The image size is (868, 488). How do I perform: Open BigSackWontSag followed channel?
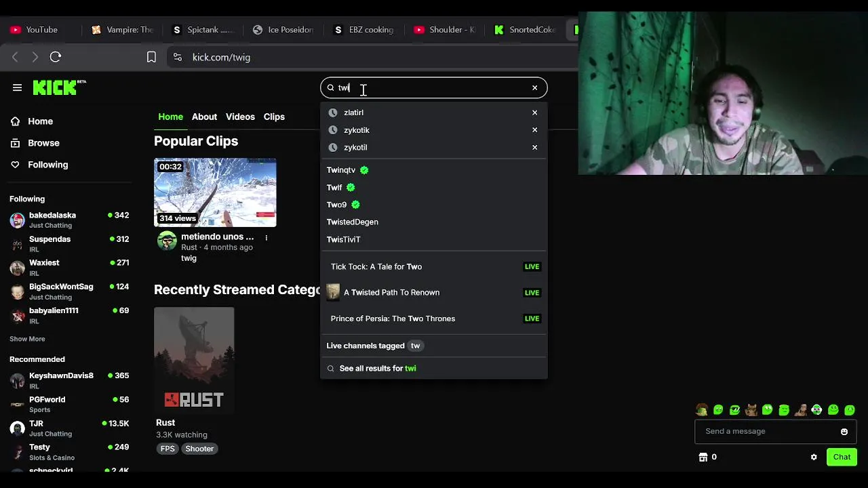69,291
